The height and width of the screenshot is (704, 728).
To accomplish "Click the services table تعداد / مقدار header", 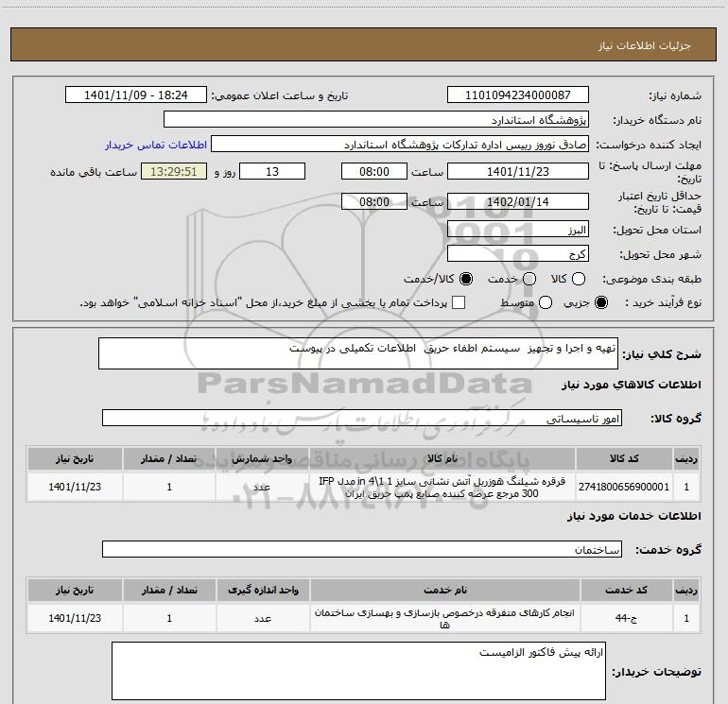I will pos(169,591).
